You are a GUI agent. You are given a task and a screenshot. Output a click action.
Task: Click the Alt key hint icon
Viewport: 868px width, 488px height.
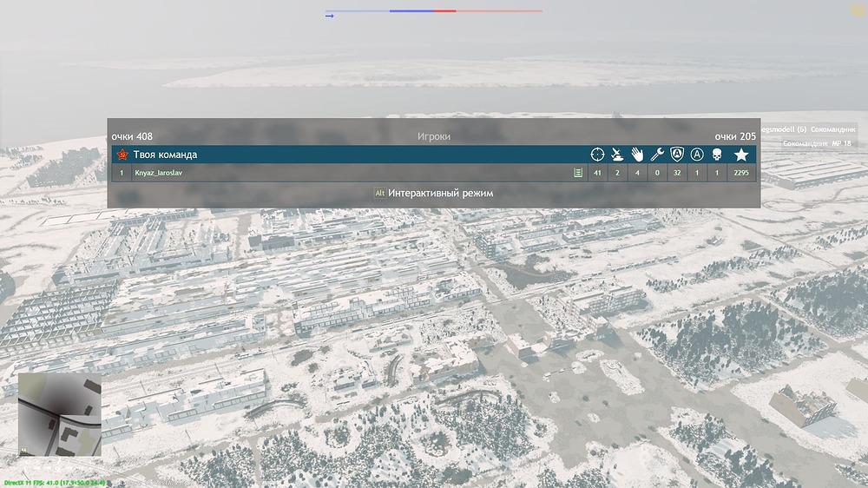(x=380, y=194)
